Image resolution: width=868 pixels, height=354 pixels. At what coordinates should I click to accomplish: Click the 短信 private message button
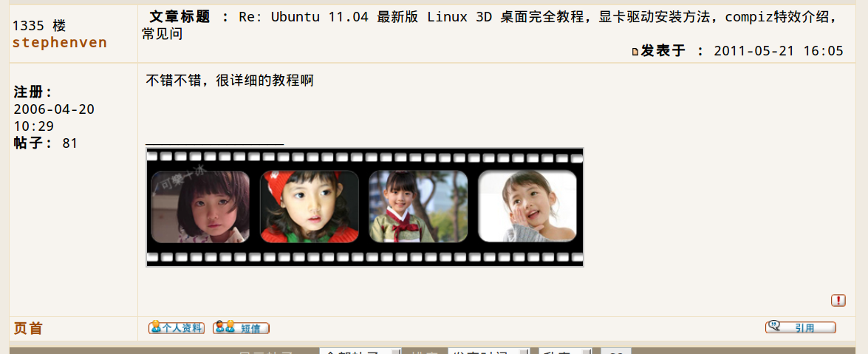241,328
